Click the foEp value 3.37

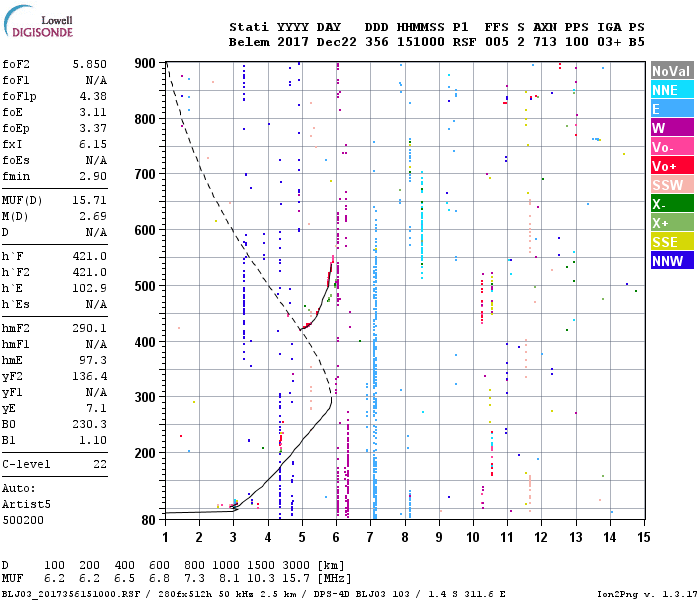pyautogui.click(x=93, y=129)
